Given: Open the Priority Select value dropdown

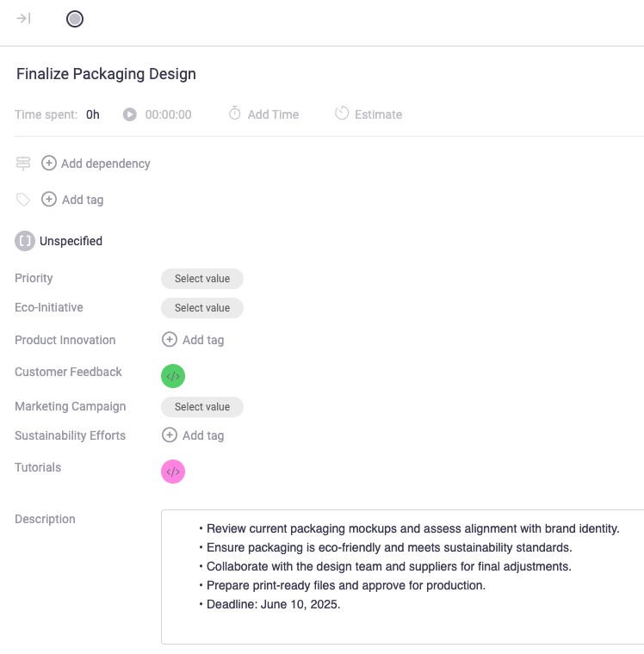Looking at the screenshot, I should [202, 279].
